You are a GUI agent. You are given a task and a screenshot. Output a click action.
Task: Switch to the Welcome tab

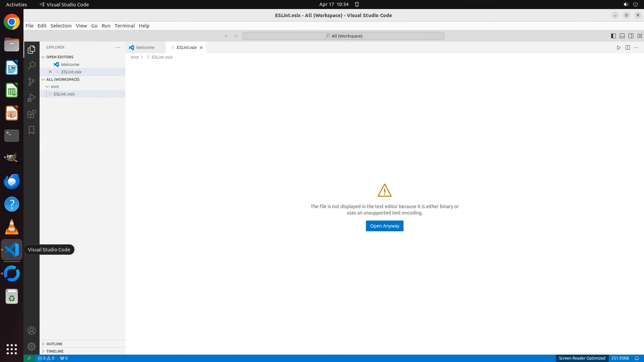[x=145, y=48]
